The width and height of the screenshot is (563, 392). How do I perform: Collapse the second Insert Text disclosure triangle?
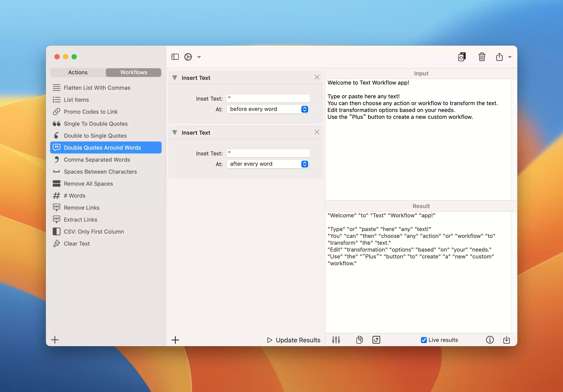[175, 133]
